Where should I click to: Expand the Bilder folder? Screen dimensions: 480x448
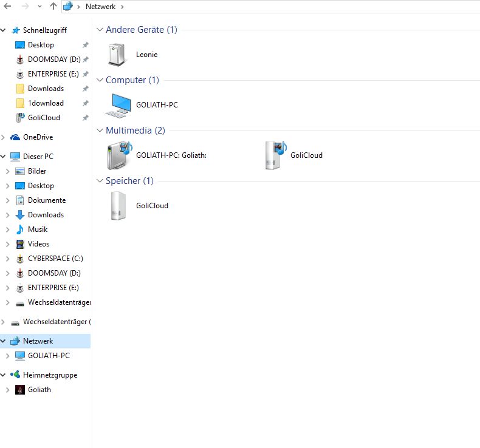click(x=8, y=171)
